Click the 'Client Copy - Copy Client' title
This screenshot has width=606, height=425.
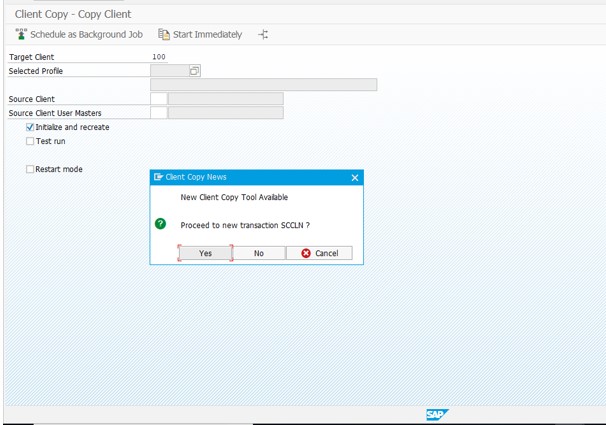(73, 14)
